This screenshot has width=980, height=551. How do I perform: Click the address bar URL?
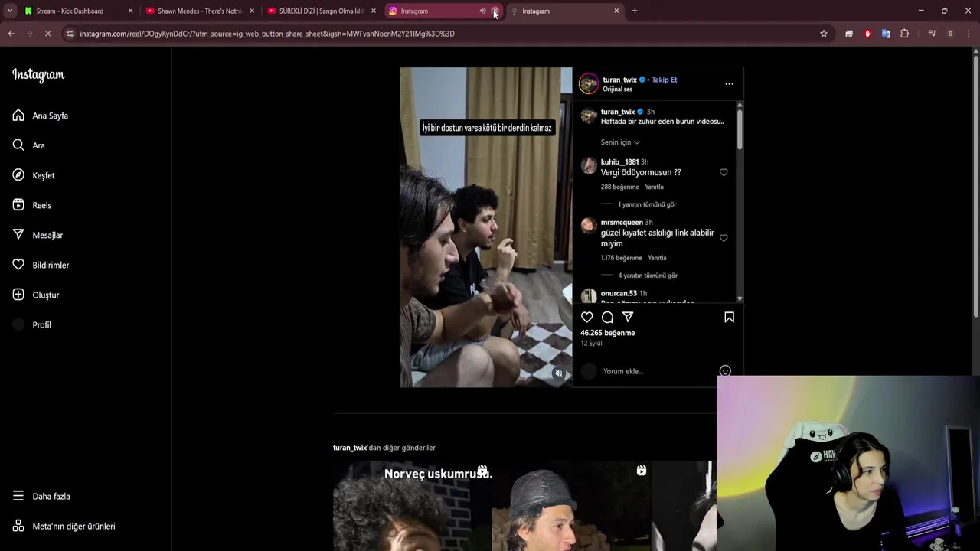click(267, 34)
